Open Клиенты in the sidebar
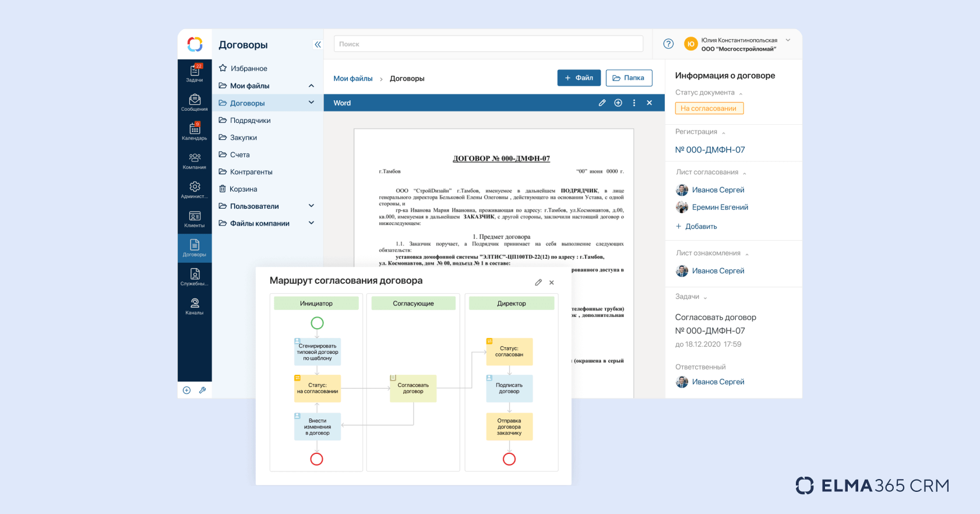Viewport: 980px width, 514px height. click(x=195, y=219)
